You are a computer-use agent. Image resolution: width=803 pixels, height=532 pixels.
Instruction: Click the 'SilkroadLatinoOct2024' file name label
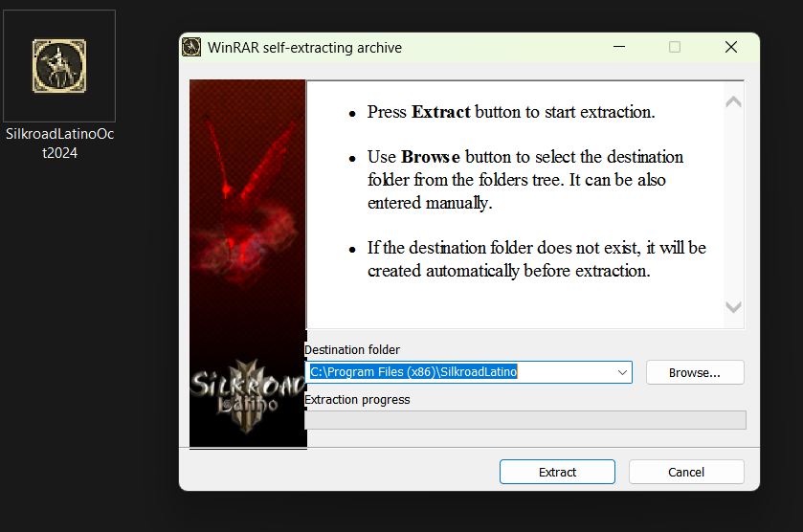coord(59,144)
